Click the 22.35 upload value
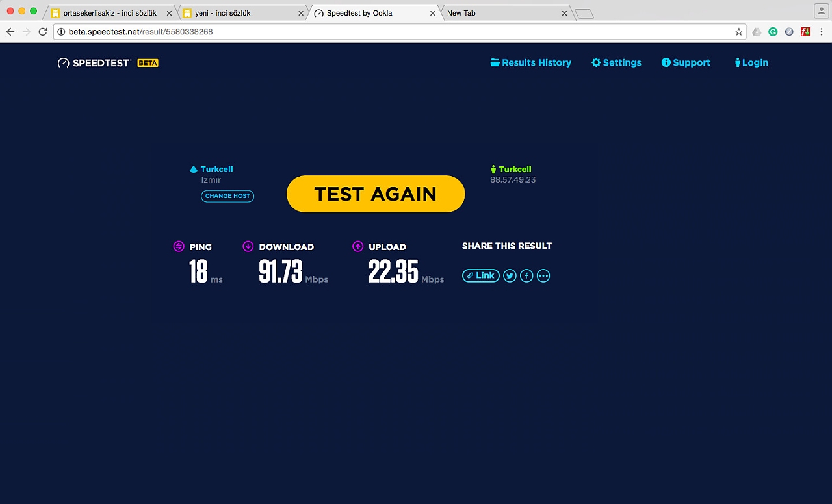Viewport: 832px width, 504px height. [393, 271]
